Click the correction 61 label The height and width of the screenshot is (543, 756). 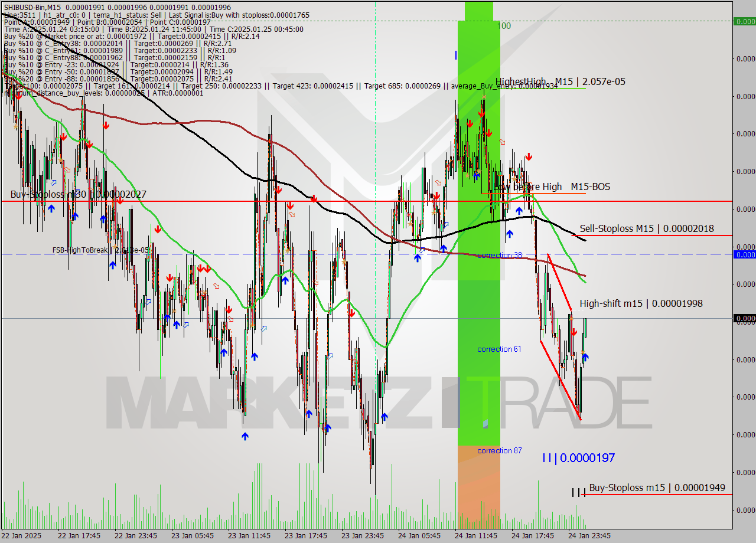click(x=499, y=349)
